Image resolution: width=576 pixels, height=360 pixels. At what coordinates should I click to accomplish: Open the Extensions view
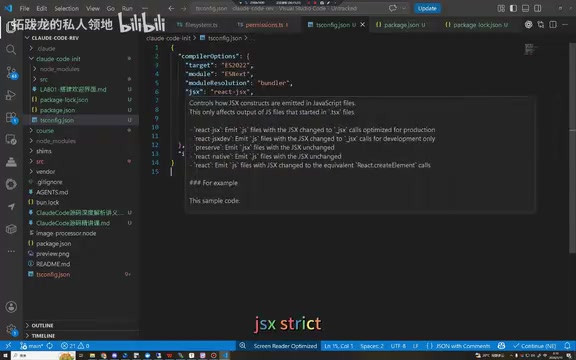(x=11, y=117)
